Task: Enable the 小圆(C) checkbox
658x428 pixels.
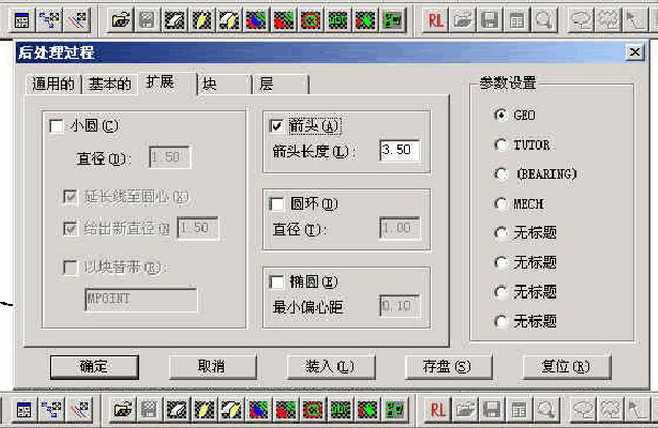Action: 56,126
